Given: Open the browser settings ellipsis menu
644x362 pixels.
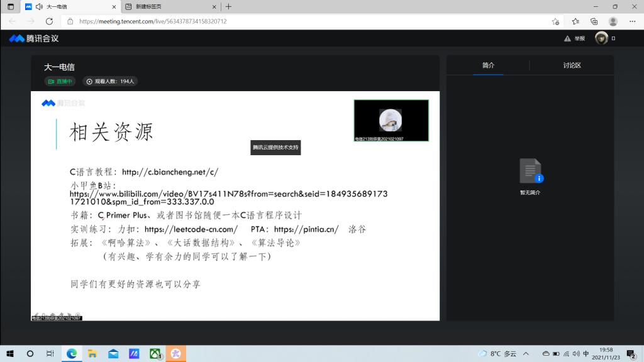Looking at the screenshot, I should coord(632,21).
